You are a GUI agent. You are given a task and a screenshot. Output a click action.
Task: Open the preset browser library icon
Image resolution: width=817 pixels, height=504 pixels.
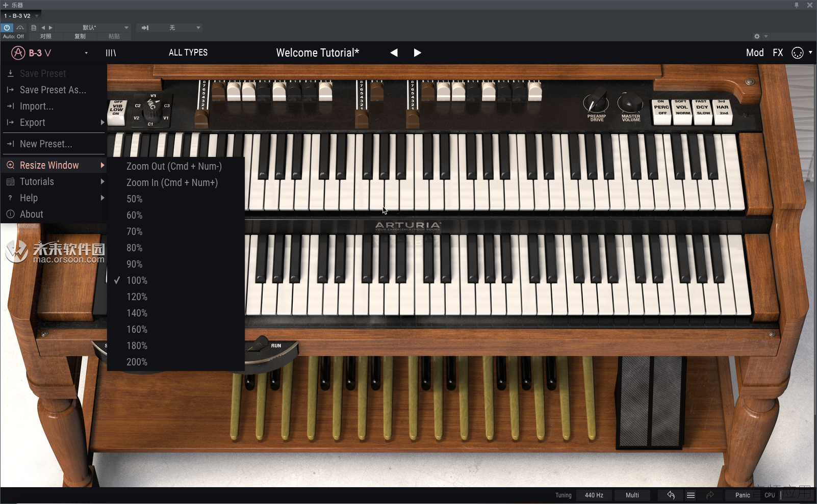111,53
